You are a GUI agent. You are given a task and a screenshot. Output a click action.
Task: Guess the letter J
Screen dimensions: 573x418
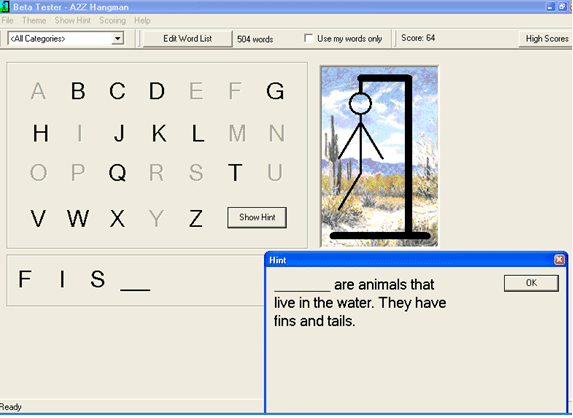tap(119, 133)
